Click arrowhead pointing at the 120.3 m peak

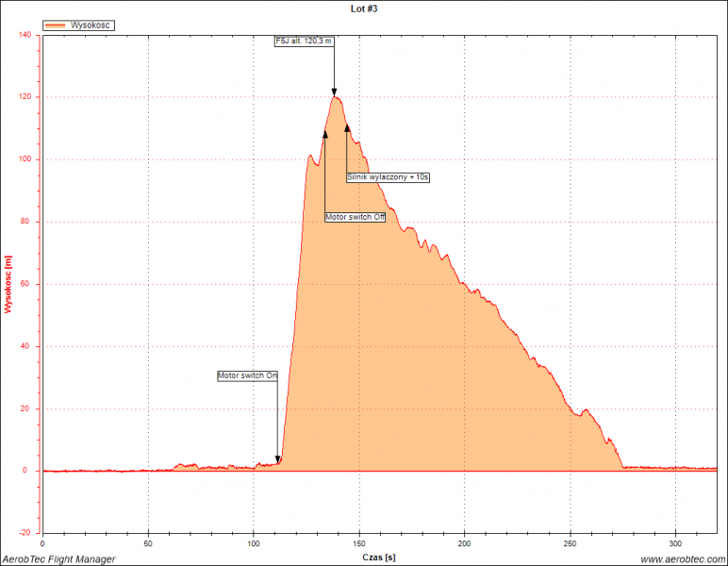click(x=334, y=92)
